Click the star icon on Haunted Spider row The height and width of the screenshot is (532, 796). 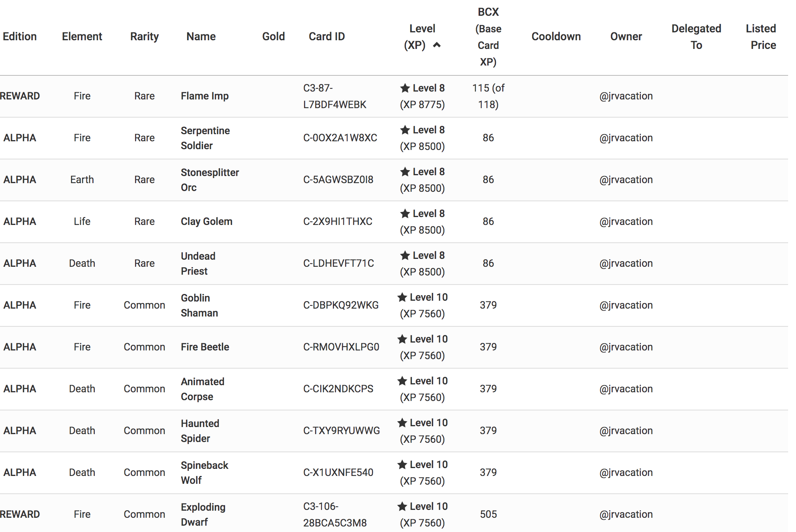(x=402, y=423)
